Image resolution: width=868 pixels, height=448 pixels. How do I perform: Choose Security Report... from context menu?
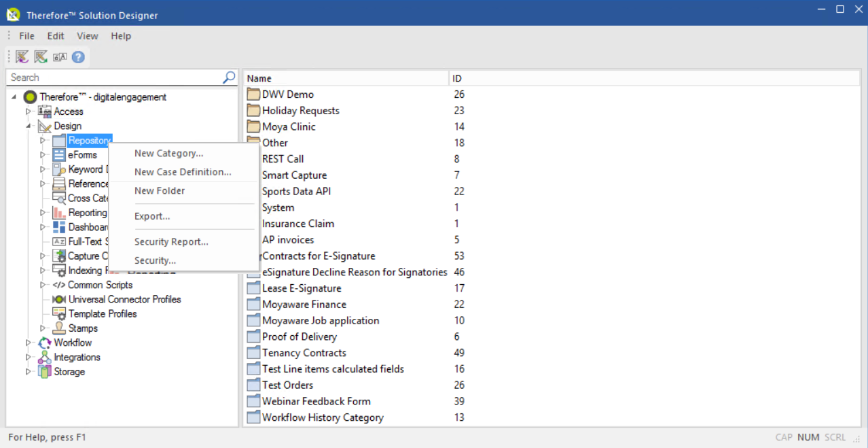pos(171,242)
